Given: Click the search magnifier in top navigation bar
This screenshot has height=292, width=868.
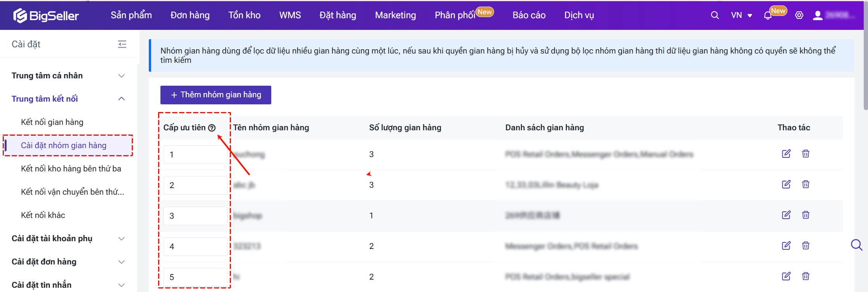Looking at the screenshot, I should [715, 15].
